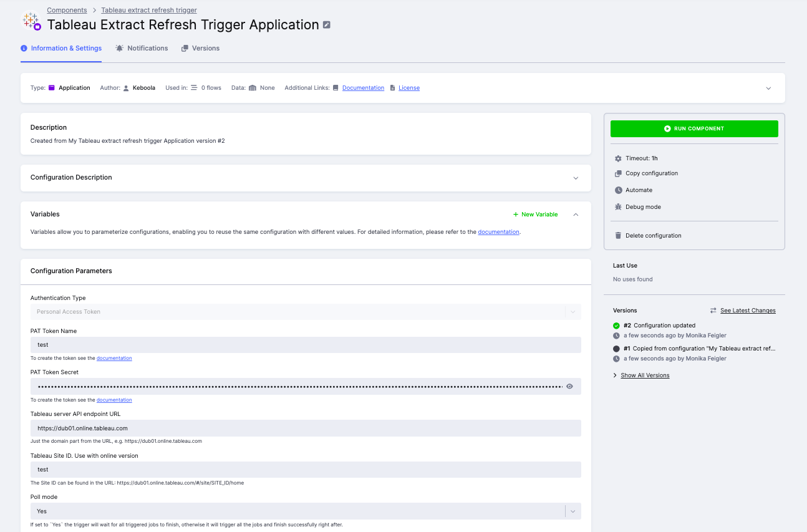Click the compare arrows icon near See Latest Changes
807x532 pixels.
tap(713, 310)
